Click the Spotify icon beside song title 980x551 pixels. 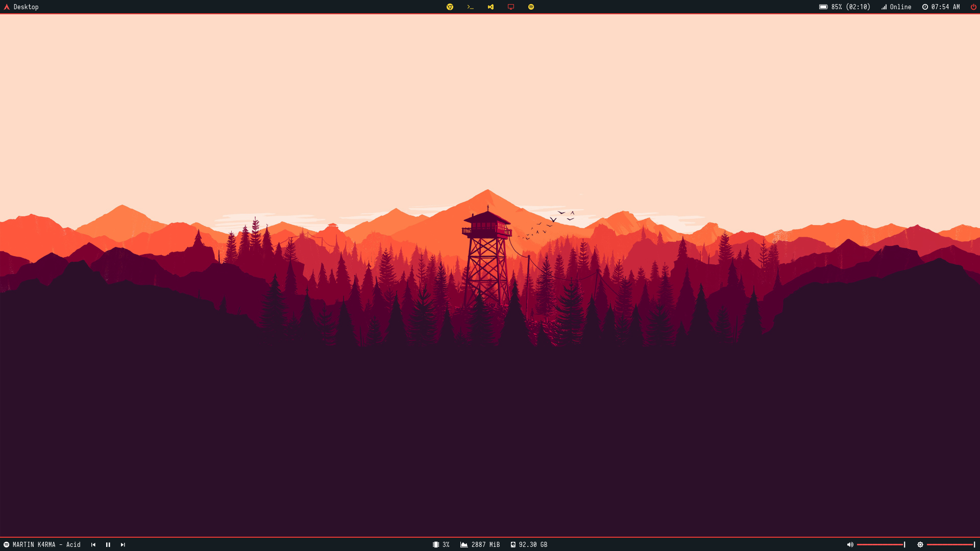(x=6, y=545)
